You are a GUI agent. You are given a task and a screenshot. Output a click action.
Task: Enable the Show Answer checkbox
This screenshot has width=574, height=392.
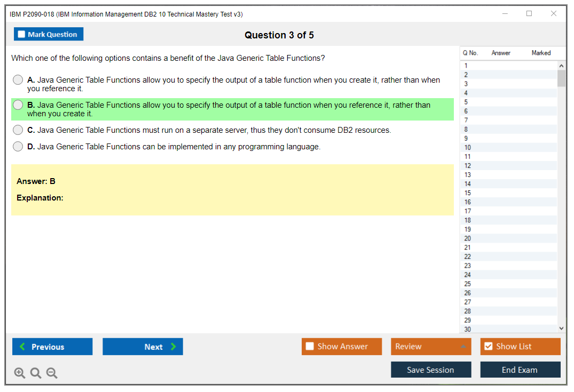pyautogui.click(x=310, y=347)
